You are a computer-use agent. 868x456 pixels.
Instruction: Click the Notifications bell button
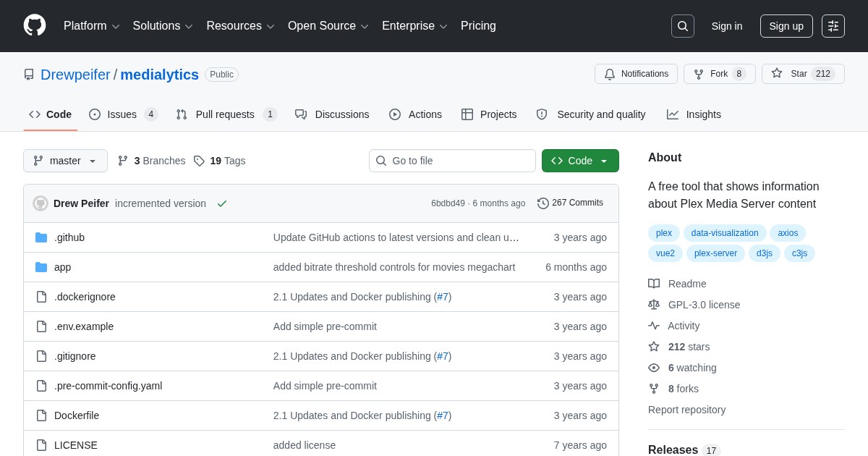coord(636,74)
